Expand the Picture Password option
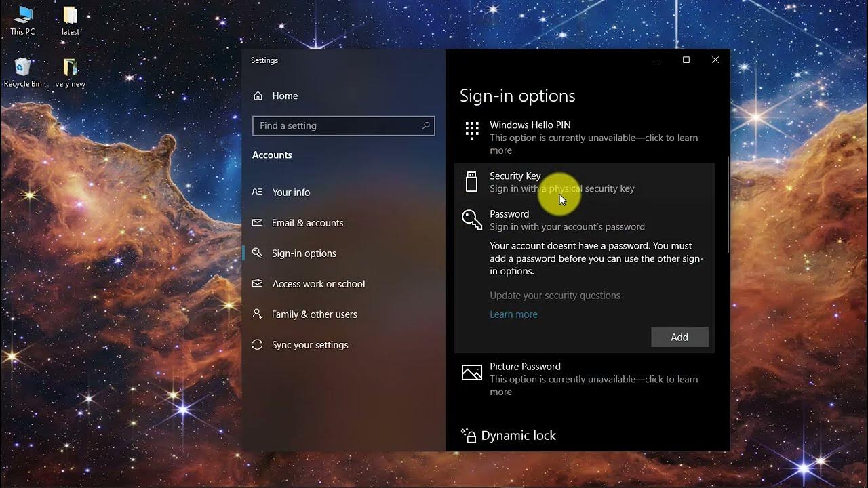Image resolution: width=868 pixels, height=488 pixels. [x=584, y=378]
